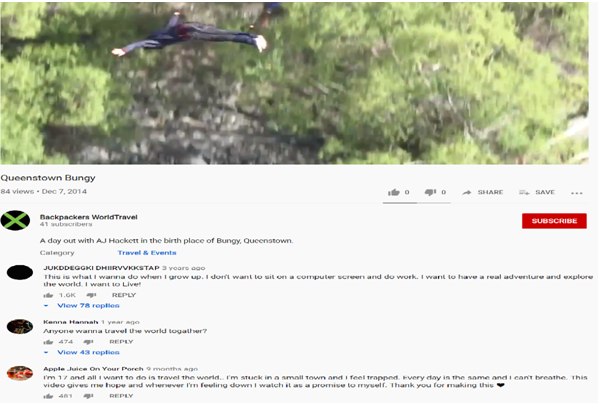Open the three-dot more actions menu
Viewport: 600px width, 405px height.
(576, 193)
